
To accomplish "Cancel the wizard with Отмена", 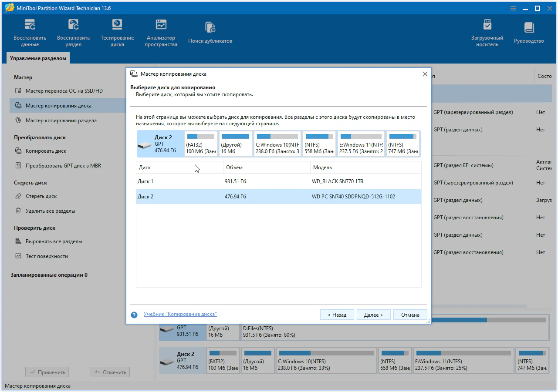I will pyautogui.click(x=410, y=315).
